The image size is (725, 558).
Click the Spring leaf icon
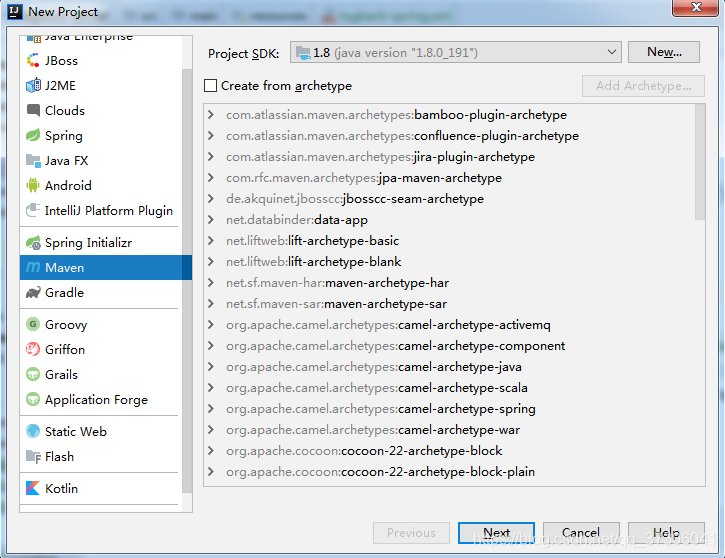click(x=33, y=135)
